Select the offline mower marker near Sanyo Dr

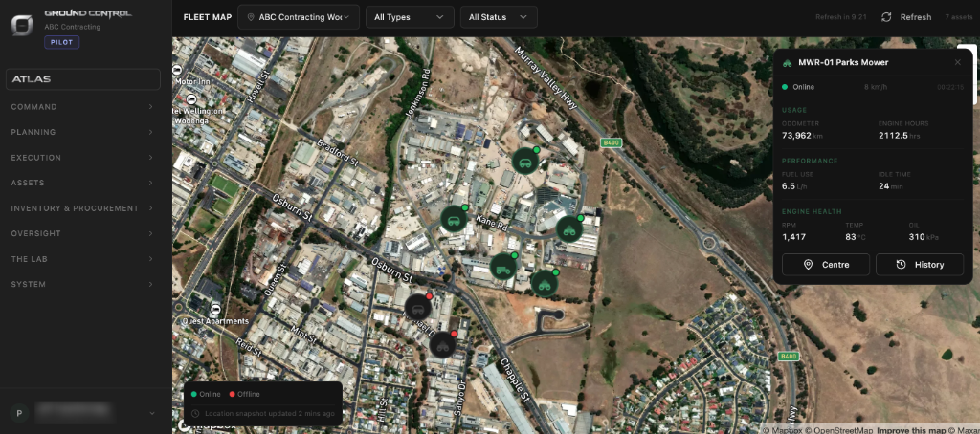click(442, 344)
